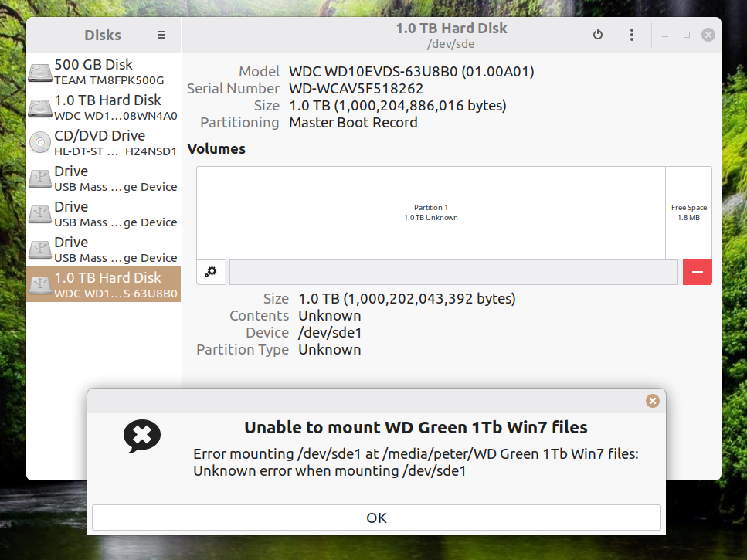Select the 500 GB Disk drive icon

(40, 73)
